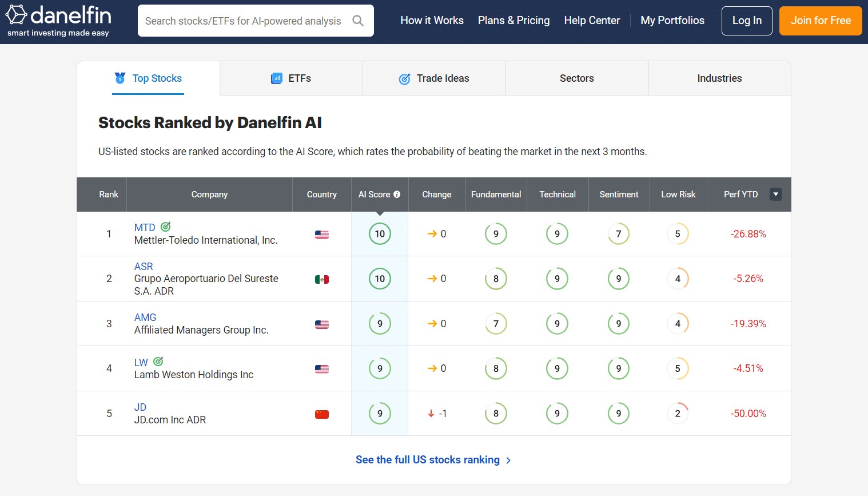Click MTD change sideways arrow
Image resolution: width=868 pixels, height=496 pixels.
click(x=432, y=234)
